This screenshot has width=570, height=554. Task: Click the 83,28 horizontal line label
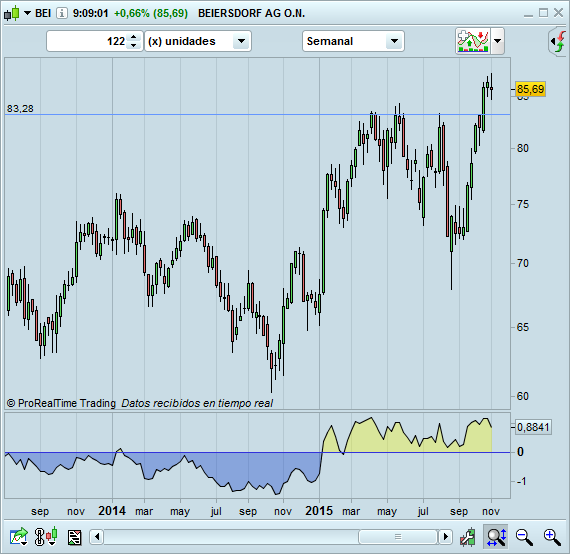coord(20,108)
